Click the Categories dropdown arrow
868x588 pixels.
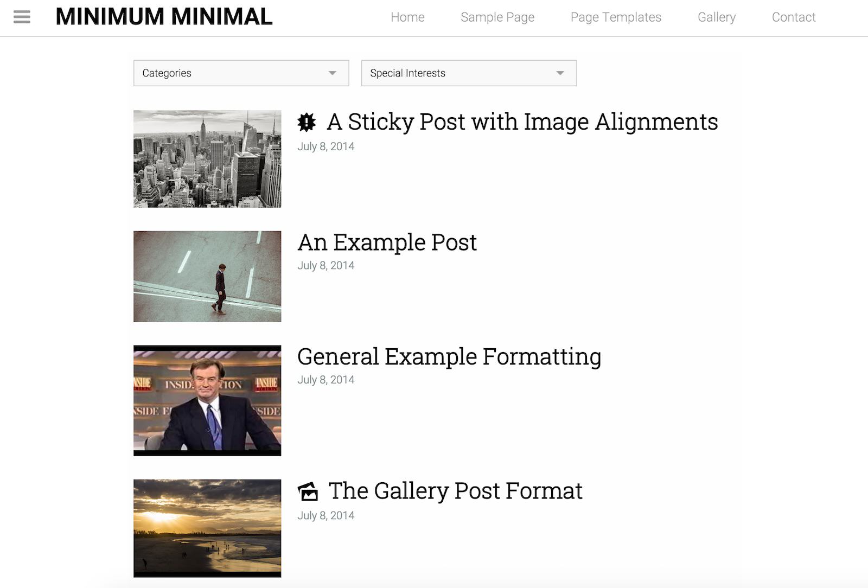[333, 73]
